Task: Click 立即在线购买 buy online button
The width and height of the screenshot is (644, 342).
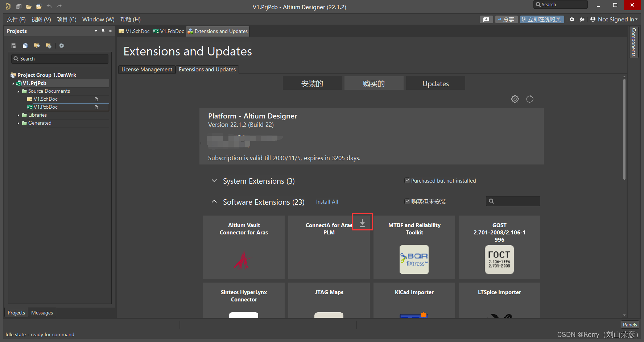Action: [x=542, y=19]
